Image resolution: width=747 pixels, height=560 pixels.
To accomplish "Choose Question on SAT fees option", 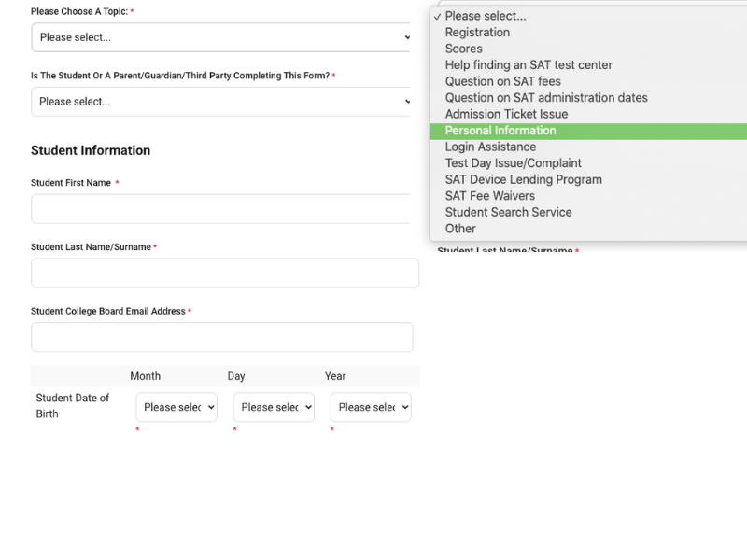I will coord(588,81).
